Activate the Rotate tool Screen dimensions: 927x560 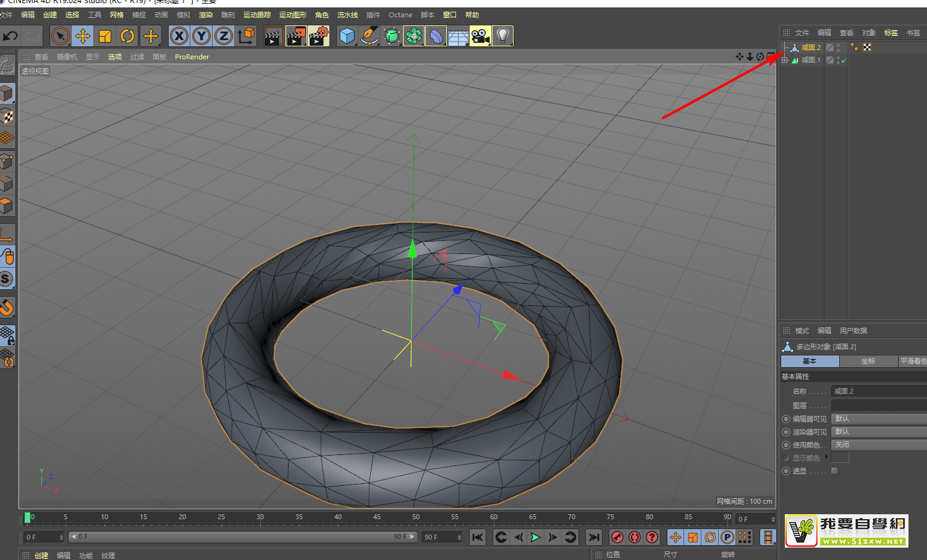pos(127,36)
